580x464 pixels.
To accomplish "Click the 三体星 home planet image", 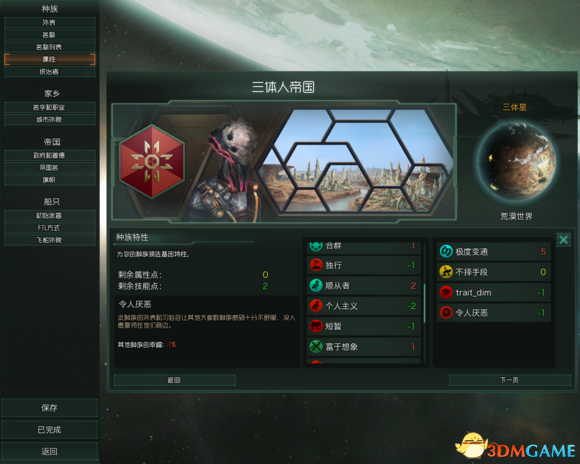I will click(516, 161).
